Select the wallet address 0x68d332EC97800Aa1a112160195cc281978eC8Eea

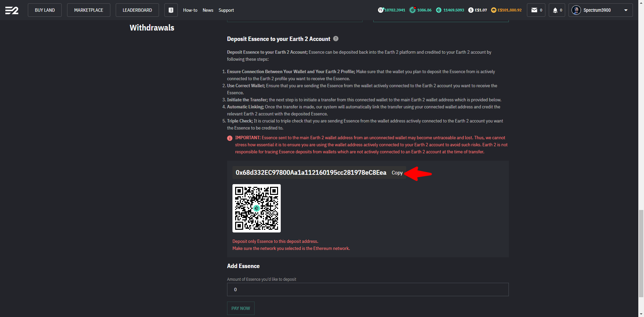coord(311,172)
